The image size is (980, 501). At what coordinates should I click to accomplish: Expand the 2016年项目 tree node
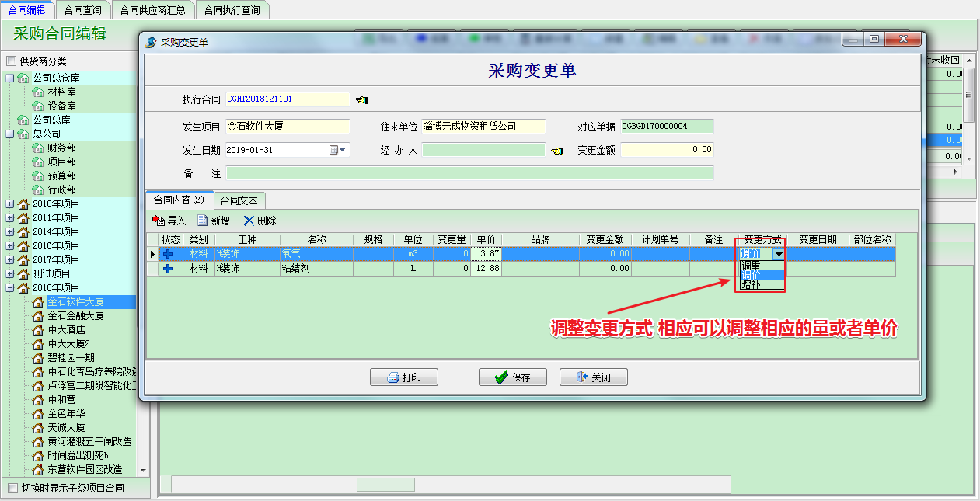point(10,245)
